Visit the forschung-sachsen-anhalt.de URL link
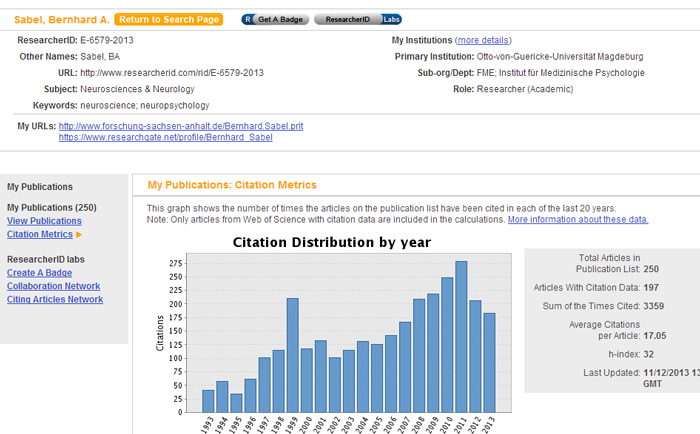This screenshot has width=700, height=434. [181, 126]
